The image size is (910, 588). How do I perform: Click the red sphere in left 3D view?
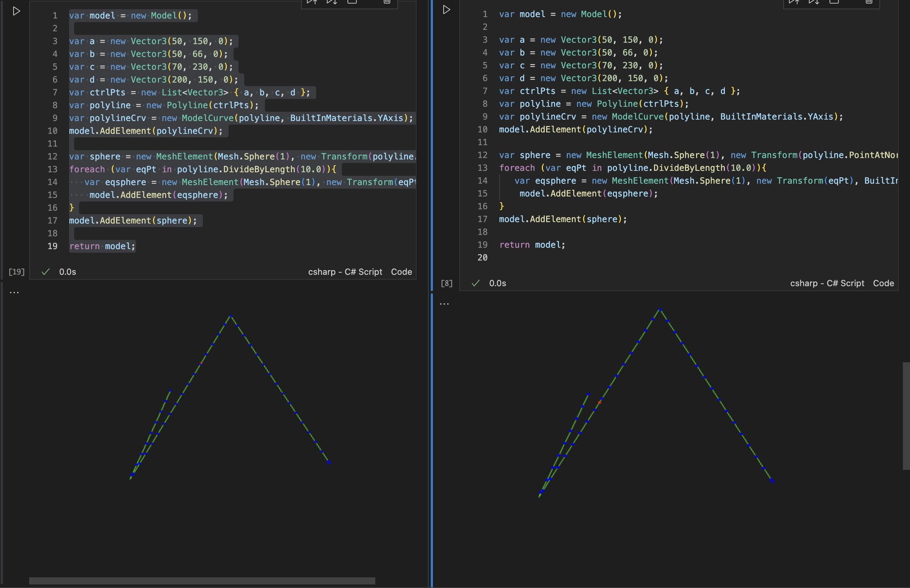coord(201,363)
